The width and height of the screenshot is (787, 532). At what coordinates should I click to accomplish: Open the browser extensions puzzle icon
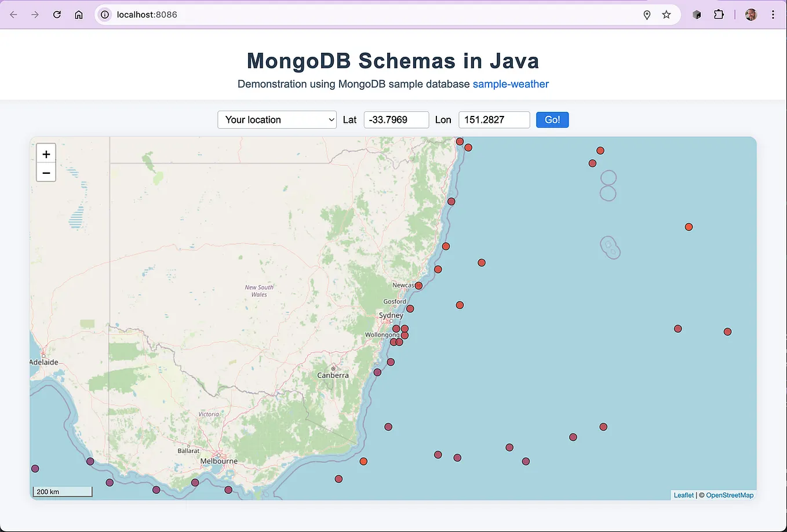719,14
